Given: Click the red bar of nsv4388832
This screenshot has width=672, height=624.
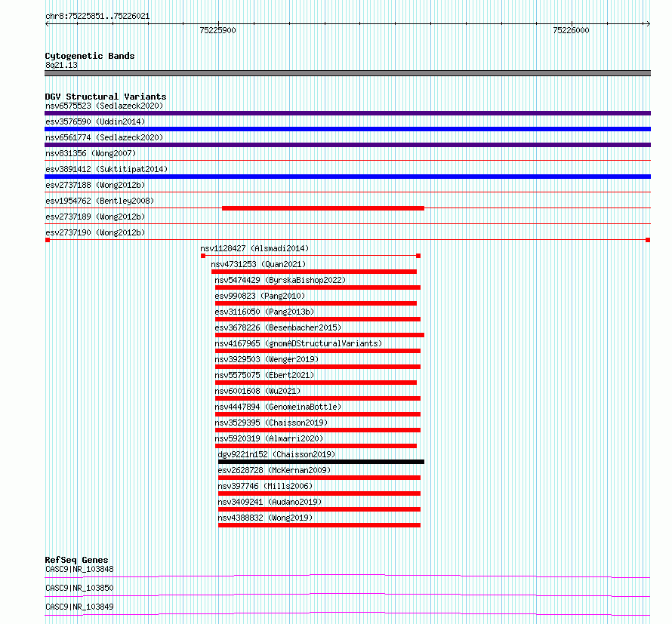Looking at the screenshot, I should (x=319, y=525).
